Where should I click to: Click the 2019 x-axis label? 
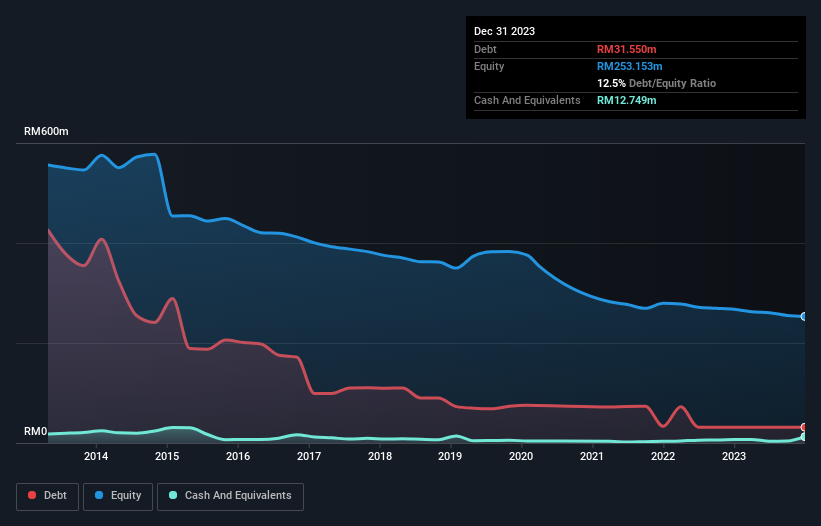(450, 456)
